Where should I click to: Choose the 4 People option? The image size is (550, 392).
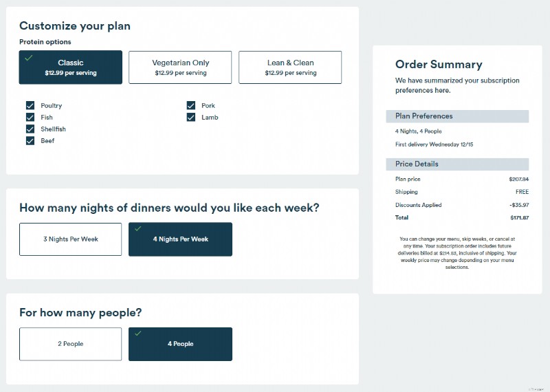180,344
